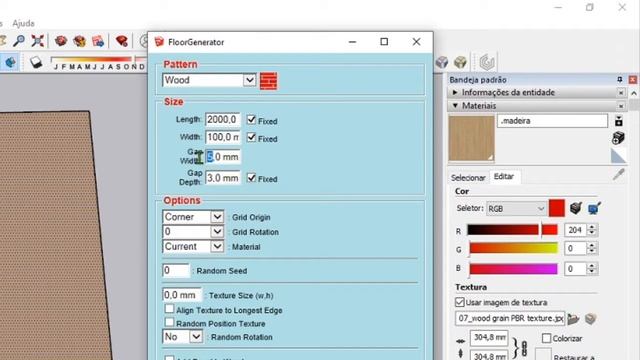
Task: Click the create material icon in Materiais
Action: coord(618,138)
